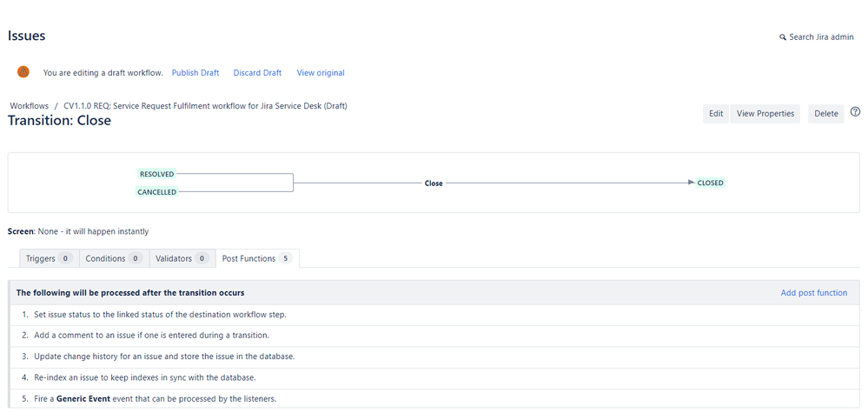
Task: Open Workflows breadcrumb link
Action: (30, 105)
